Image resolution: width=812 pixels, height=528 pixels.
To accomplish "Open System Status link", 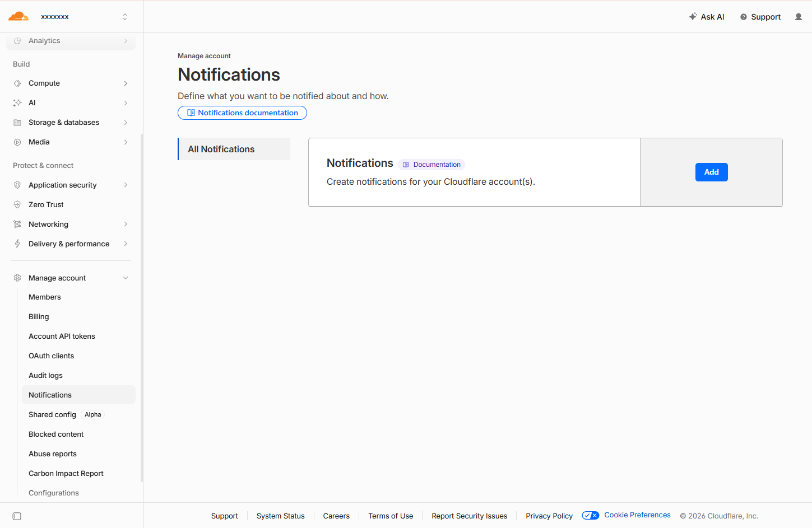I will (x=281, y=516).
